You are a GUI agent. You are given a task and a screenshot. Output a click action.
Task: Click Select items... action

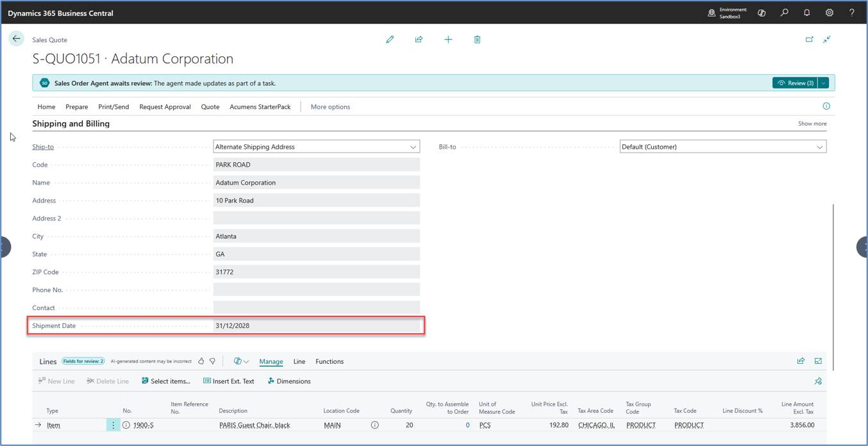pos(166,381)
